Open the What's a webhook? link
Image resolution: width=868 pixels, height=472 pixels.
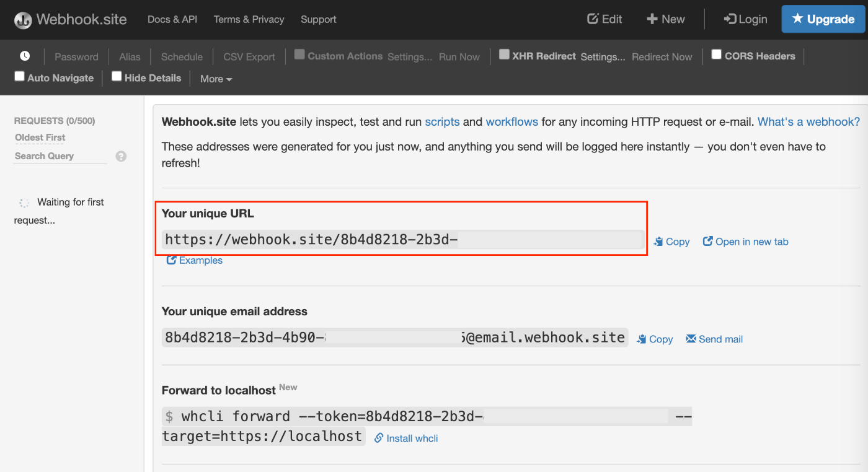click(x=808, y=121)
